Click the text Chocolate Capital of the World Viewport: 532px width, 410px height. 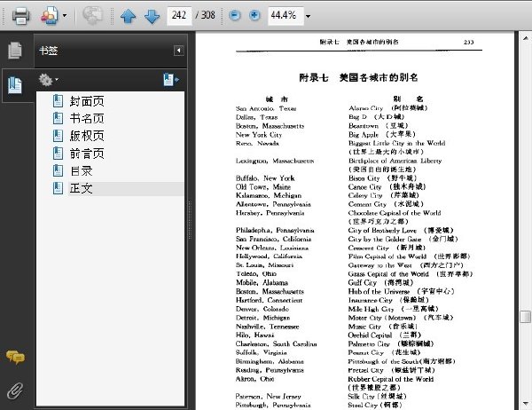click(x=395, y=213)
